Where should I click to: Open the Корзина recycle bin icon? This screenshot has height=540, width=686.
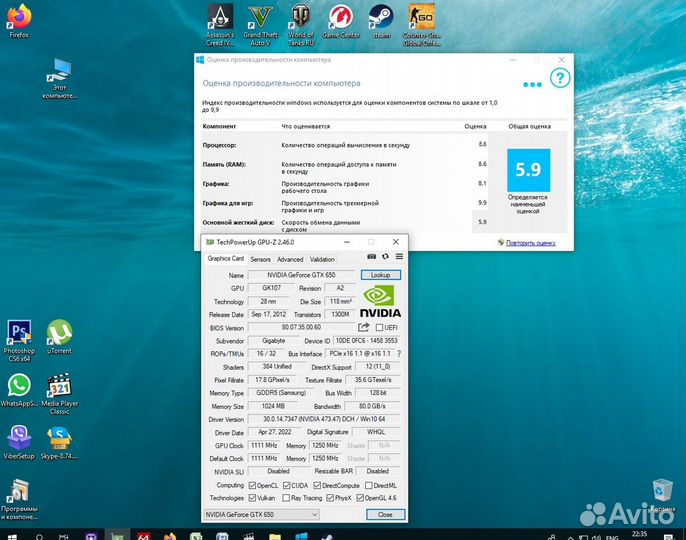662,495
